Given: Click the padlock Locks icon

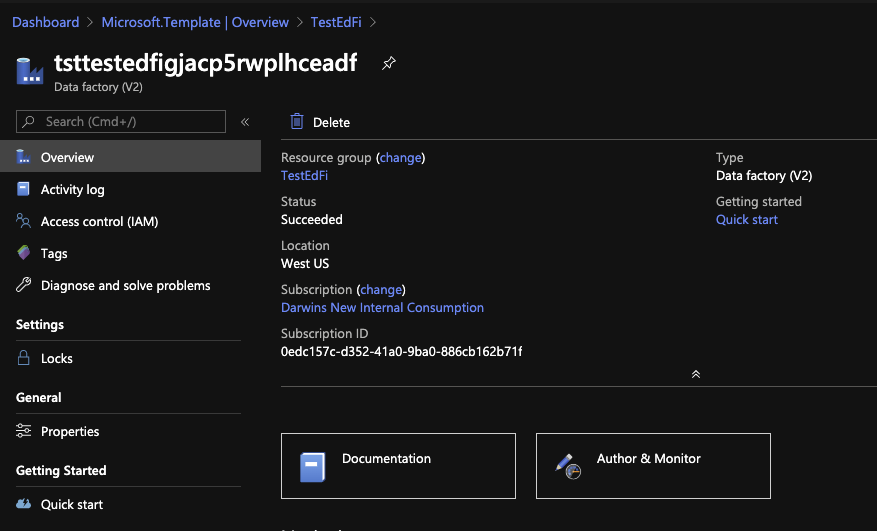Looking at the screenshot, I should pos(23,358).
